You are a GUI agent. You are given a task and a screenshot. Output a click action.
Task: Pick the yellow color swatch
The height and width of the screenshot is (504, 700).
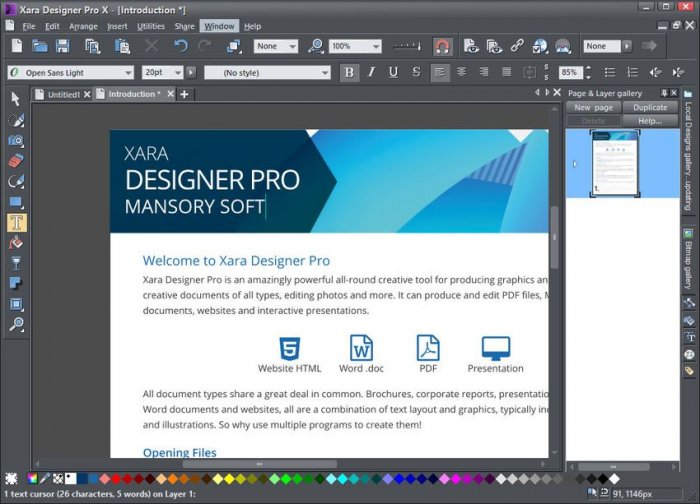[x=229, y=479]
